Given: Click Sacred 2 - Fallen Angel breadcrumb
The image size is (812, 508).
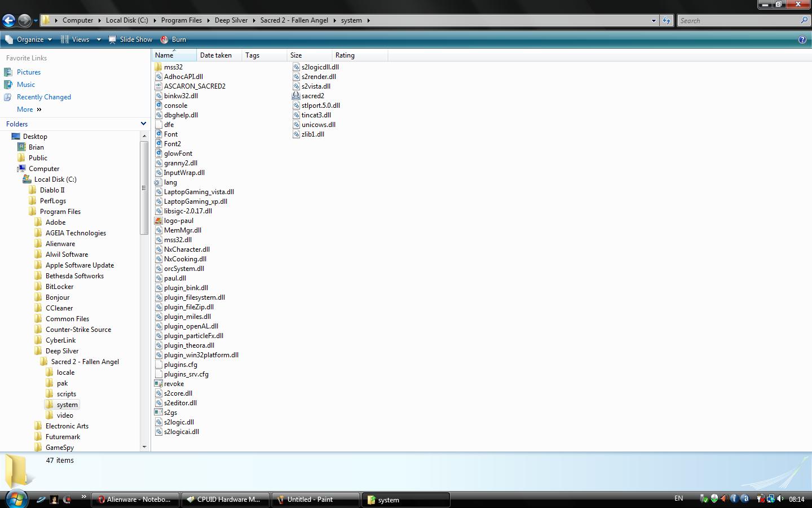Looking at the screenshot, I should pyautogui.click(x=294, y=20).
